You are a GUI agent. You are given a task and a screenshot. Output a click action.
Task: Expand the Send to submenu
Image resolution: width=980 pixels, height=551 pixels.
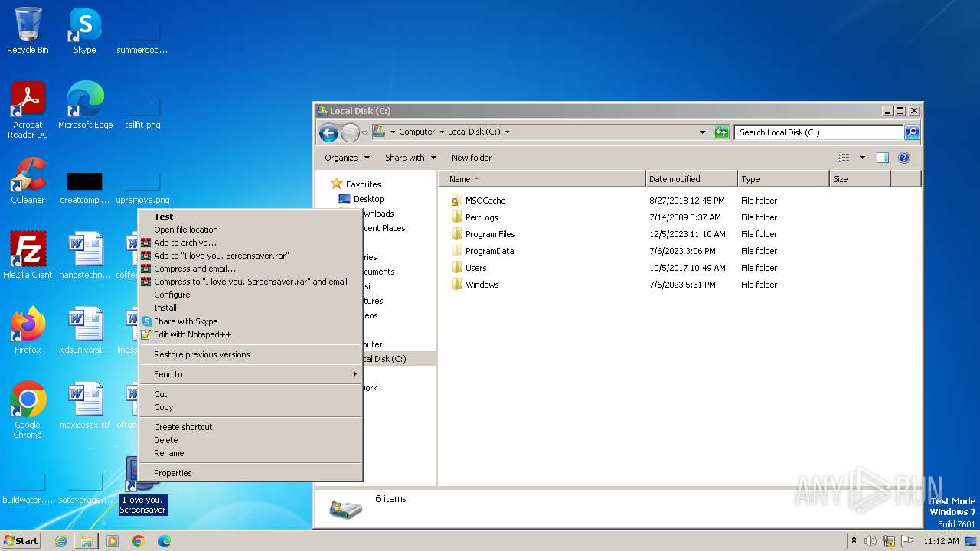coord(250,374)
